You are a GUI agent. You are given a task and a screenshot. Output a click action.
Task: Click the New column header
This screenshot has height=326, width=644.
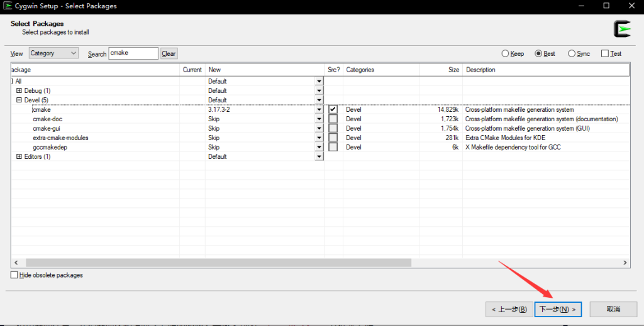265,70
